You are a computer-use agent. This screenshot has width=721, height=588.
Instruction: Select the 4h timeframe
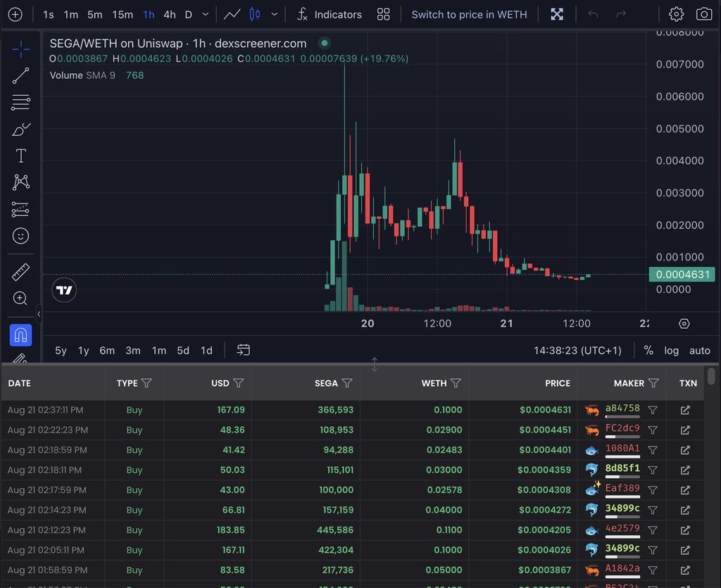coord(170,15)
